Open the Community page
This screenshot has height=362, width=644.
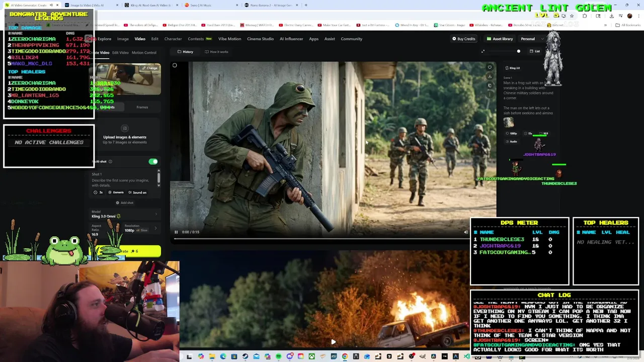(x=351, y=39)
